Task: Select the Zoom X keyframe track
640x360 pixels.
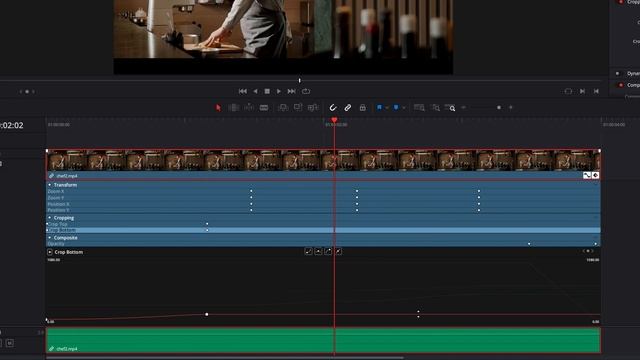Action: click(x=323, y=191)
